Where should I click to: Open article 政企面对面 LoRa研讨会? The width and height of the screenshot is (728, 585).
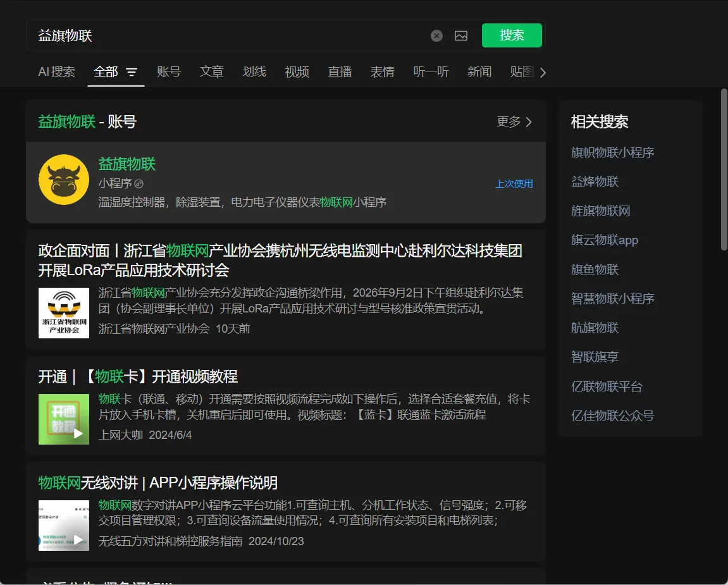coord(280,261)
